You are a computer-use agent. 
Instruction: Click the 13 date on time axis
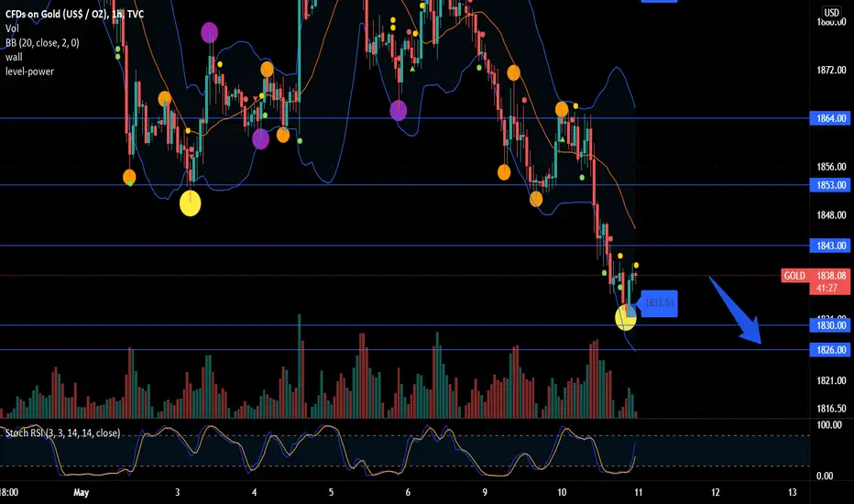click(x=792, y=493)
